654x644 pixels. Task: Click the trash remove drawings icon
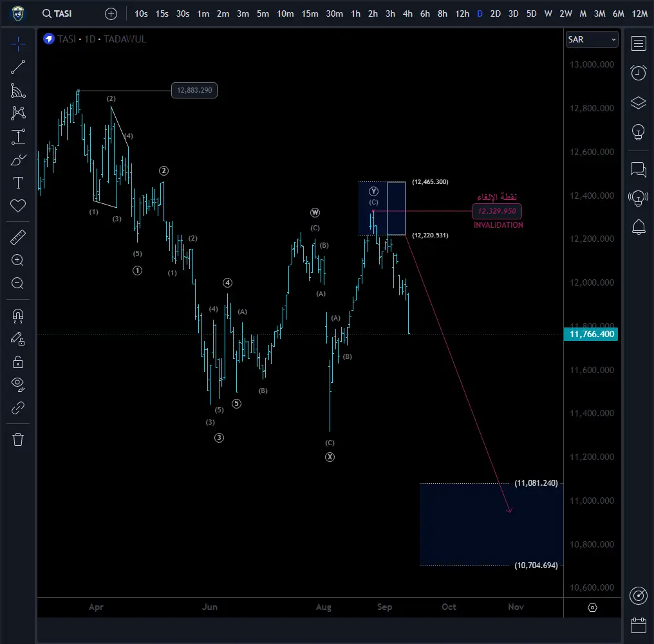[x=18, y=439]
